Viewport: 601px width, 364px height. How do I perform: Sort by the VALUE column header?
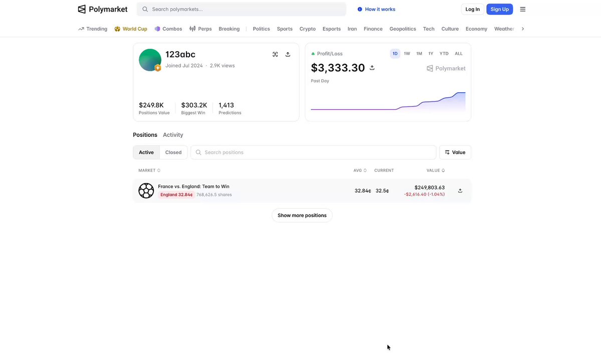pos(436,170)
